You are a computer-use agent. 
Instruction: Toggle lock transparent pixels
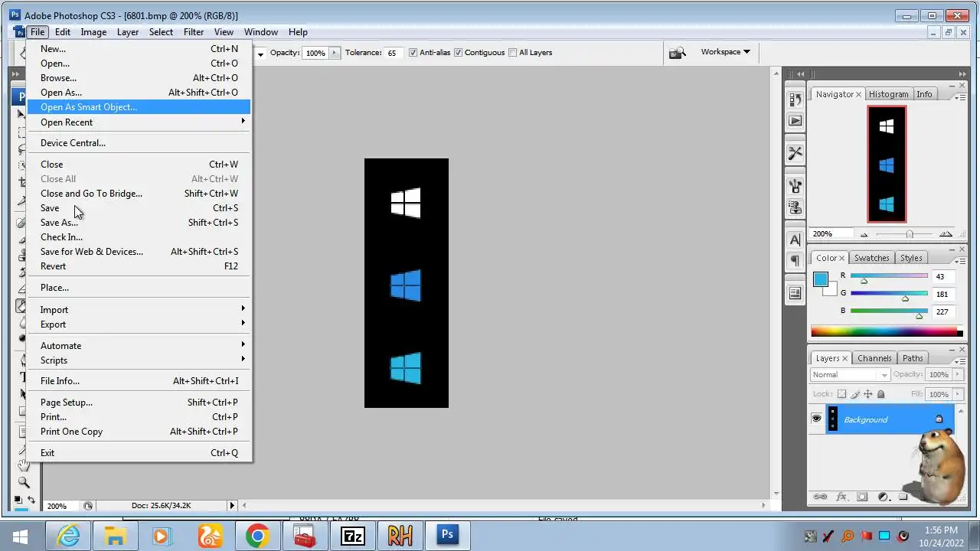(x=841, y=394)
